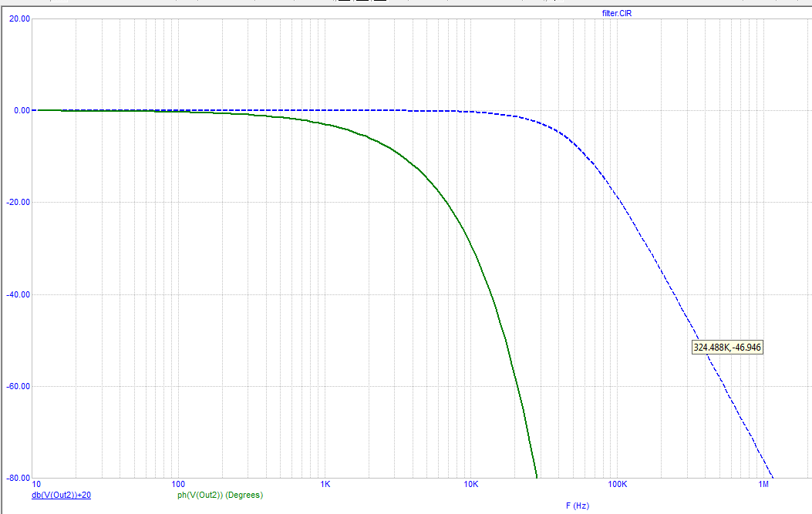The image size is (812, 514).
Task: Click the 1M frequency axis label
Action: (x=763, y=485)
